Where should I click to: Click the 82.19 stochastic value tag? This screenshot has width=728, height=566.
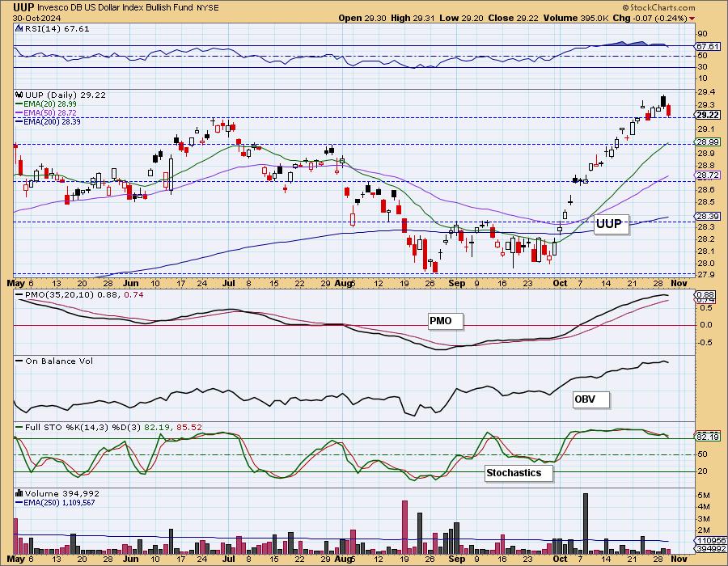(x=708, y=437)
